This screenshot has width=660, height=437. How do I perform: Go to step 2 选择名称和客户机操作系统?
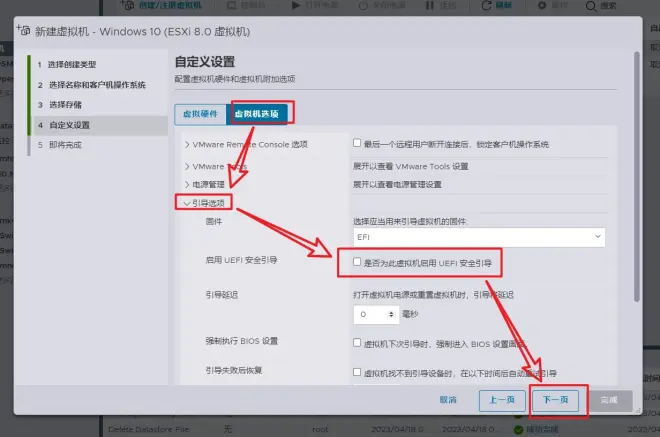point(97,85)
